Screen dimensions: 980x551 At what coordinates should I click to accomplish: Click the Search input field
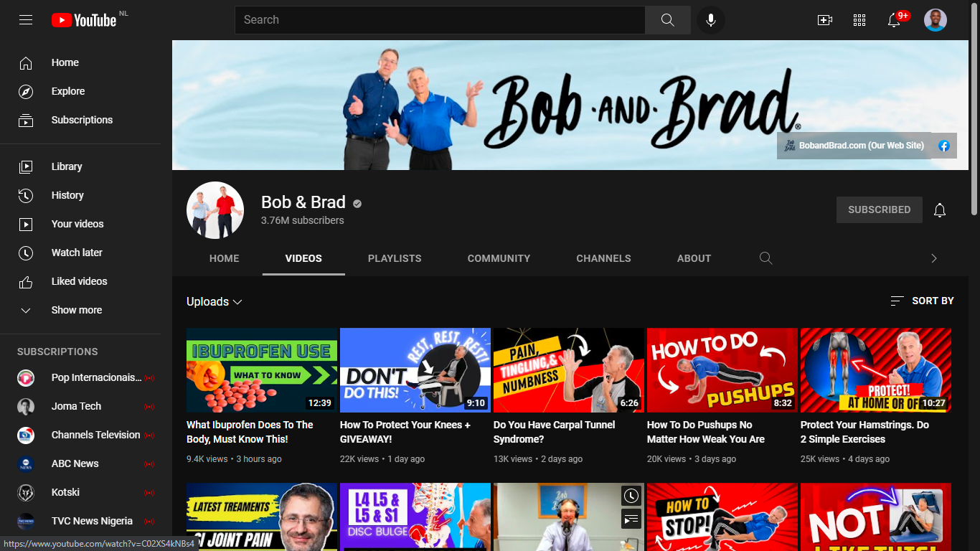coord(440,20)
